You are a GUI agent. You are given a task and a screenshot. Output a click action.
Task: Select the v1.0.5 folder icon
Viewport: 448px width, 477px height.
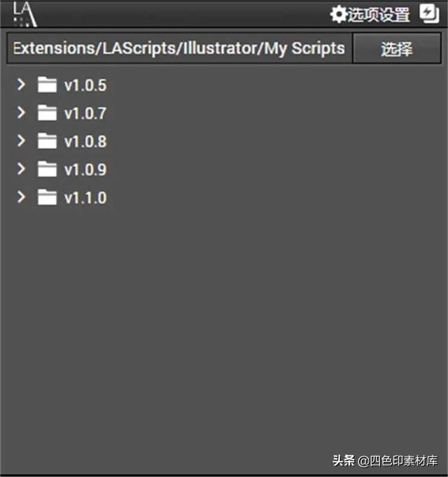[x=47, y=84]
